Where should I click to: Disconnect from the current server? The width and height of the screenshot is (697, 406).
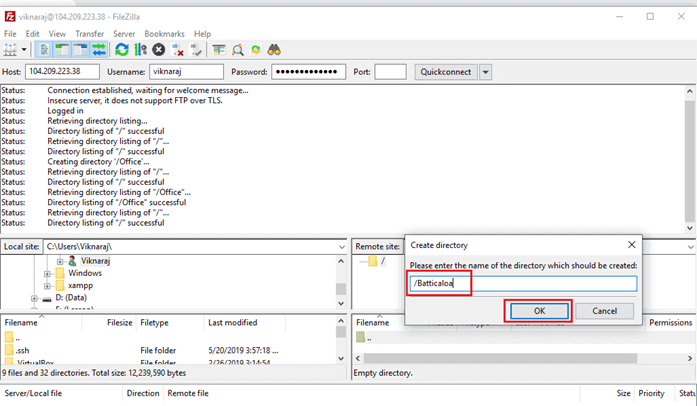(x=178, y=50)
